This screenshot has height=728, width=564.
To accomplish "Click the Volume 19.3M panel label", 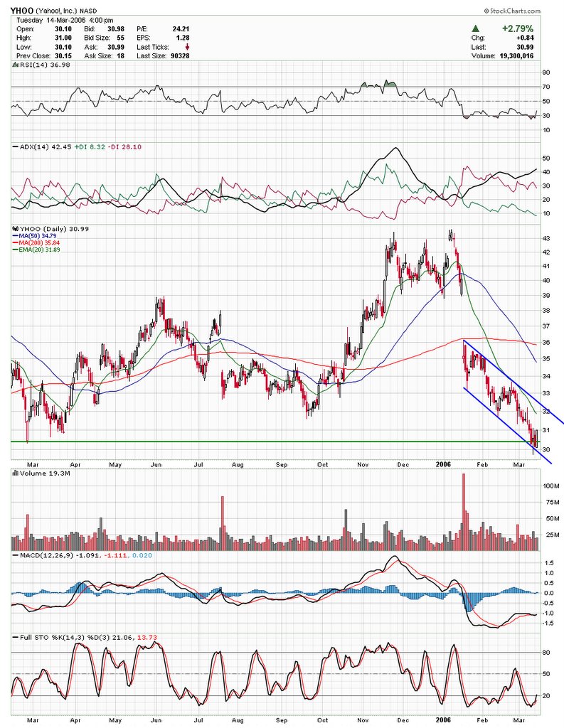I will [45, 473].
